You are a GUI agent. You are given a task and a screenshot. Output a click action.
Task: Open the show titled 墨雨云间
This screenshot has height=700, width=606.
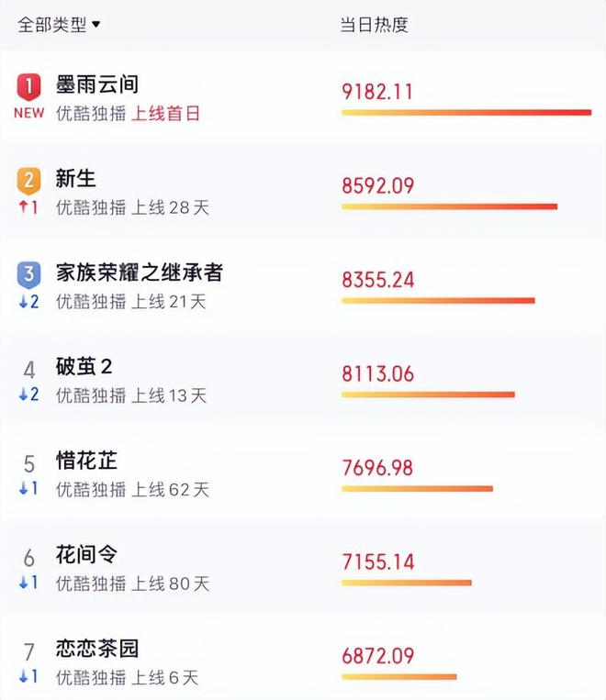point(97,84)
